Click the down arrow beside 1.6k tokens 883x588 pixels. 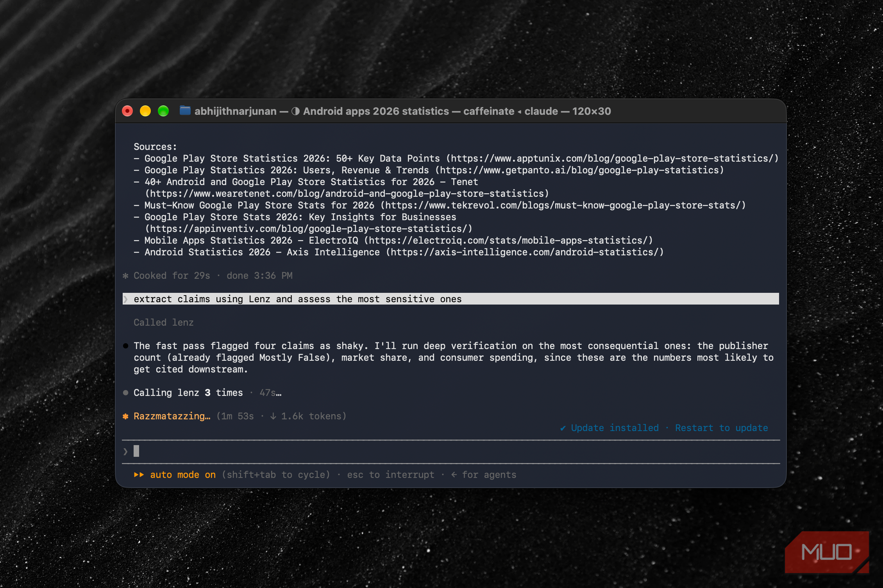click(x=273, y=416)
